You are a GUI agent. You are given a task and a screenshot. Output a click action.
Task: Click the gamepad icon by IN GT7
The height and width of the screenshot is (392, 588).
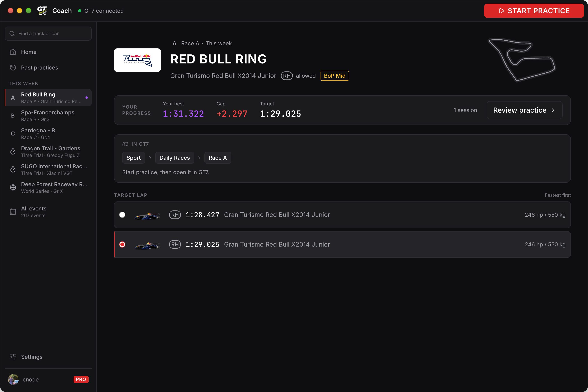click(x=125, y=144)
